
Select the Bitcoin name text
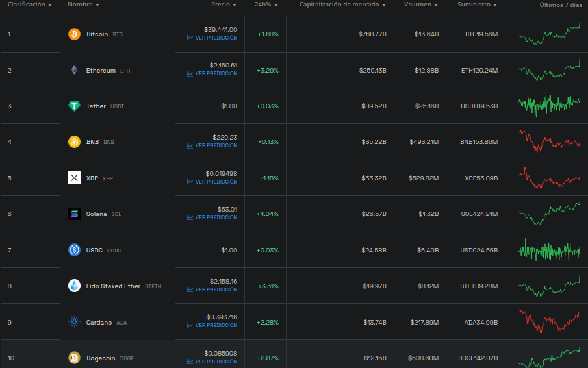coord(97,34)
